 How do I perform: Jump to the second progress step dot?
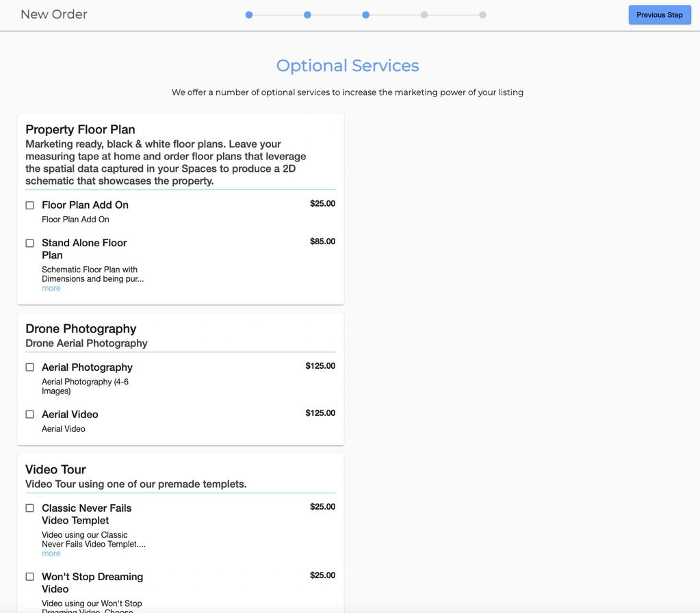click(x=307, y=15)
